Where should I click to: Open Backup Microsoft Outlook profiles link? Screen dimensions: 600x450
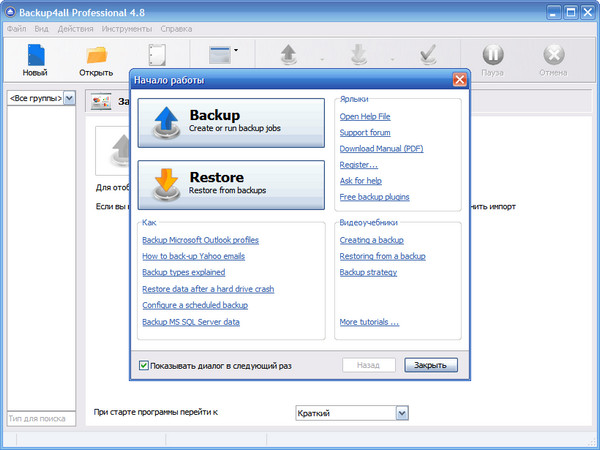pyautogui.click(x=201, y=240)
